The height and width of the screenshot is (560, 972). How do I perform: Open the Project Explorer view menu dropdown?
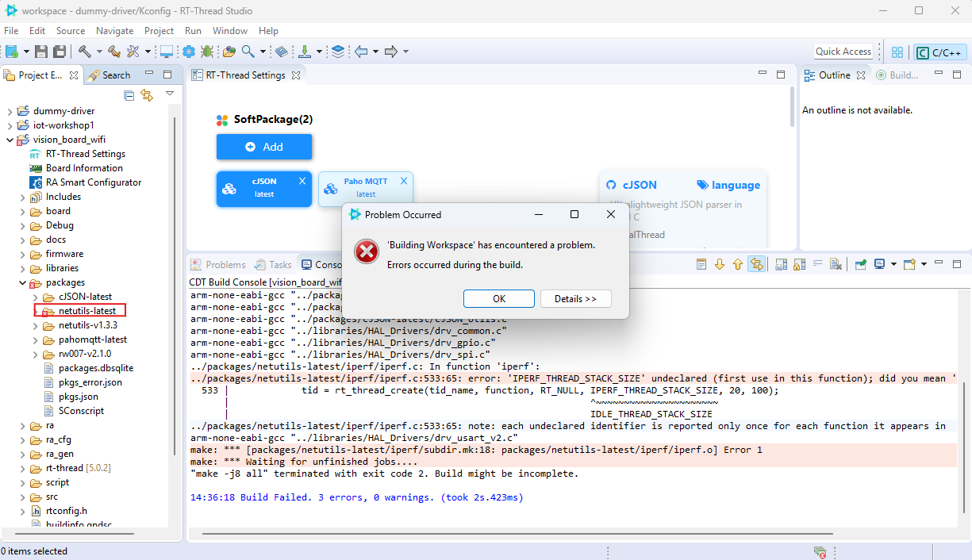(170, 94)
